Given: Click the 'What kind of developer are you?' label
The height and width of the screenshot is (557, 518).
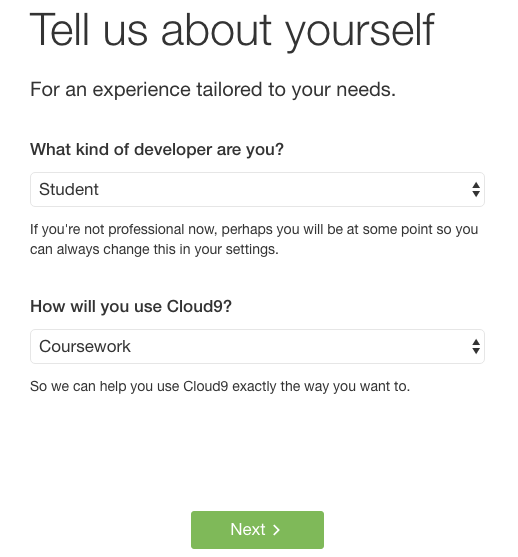Looking at the screenshot, I should click(157, 150).
